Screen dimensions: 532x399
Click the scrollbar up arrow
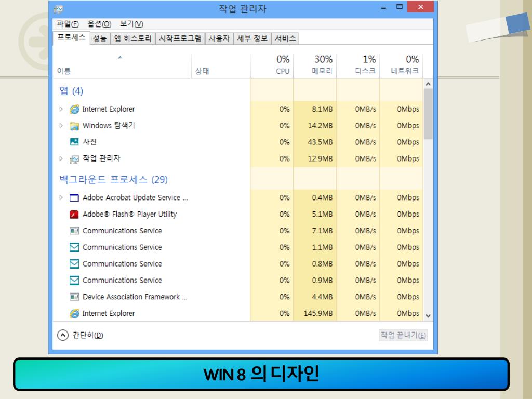point(428,84)
